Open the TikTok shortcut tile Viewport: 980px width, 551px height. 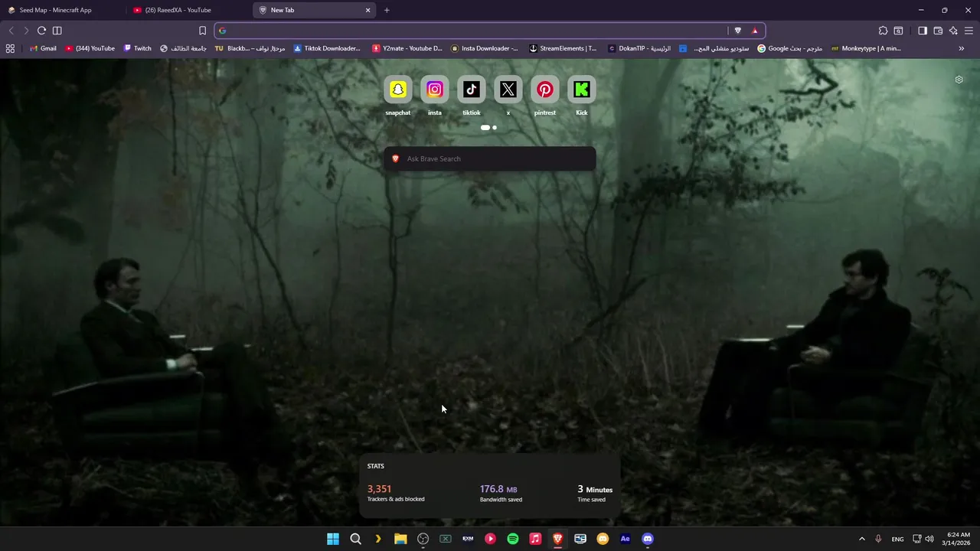471,90
